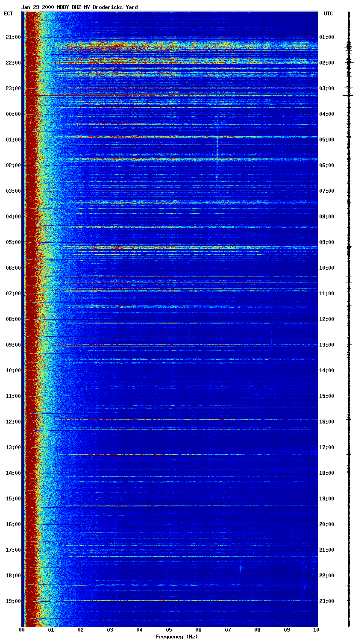Click the 19:00 ECT time label
The image size is (364, 641).
[13, 601]
